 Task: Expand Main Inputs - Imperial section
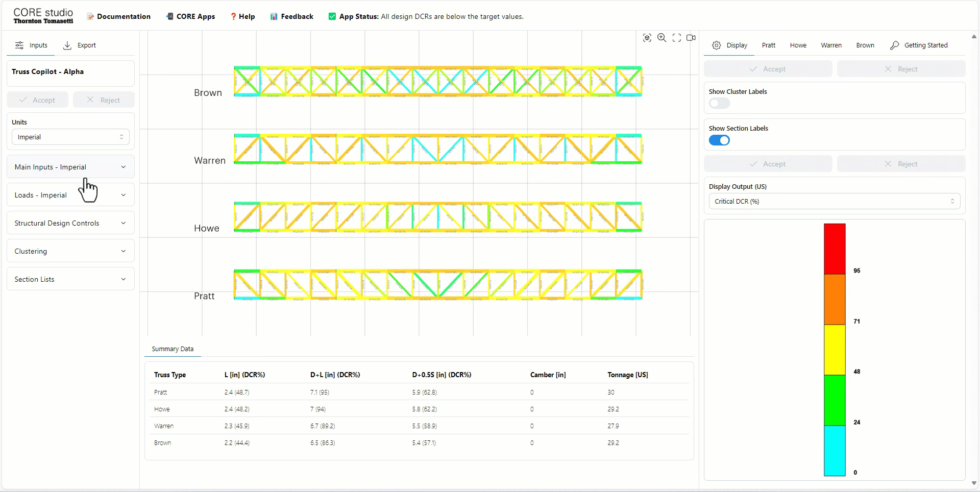70,167
